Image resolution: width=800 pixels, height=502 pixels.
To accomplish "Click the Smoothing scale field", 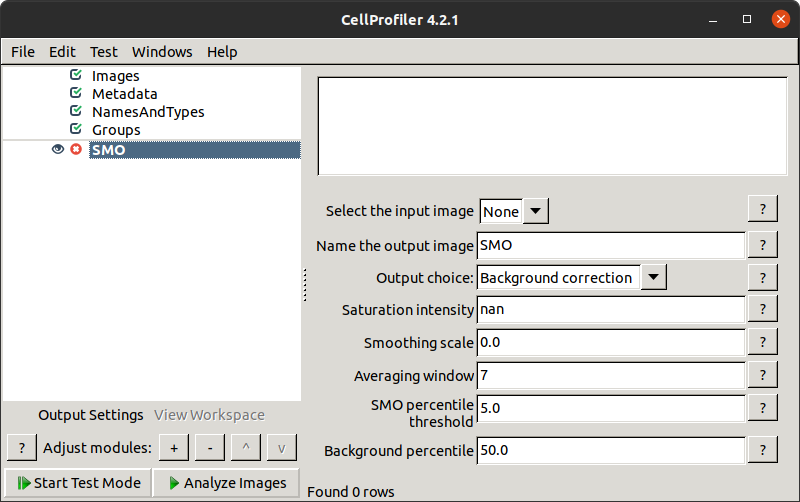I will 611,342.
